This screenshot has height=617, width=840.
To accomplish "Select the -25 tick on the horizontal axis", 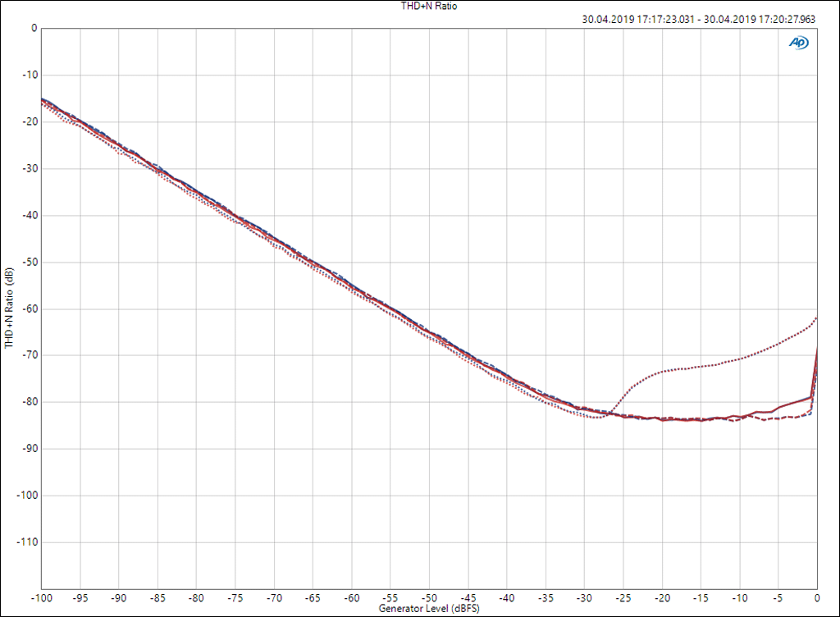I will 623,598.
